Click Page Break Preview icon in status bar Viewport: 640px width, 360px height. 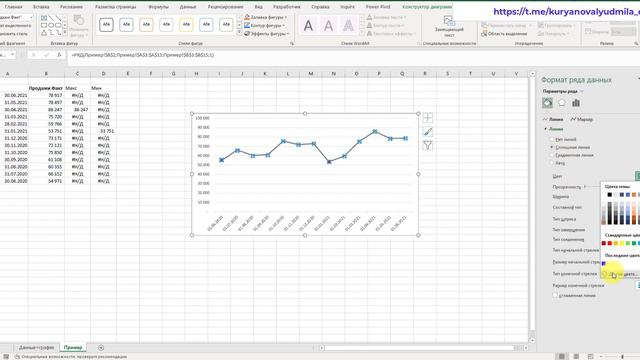590,357
